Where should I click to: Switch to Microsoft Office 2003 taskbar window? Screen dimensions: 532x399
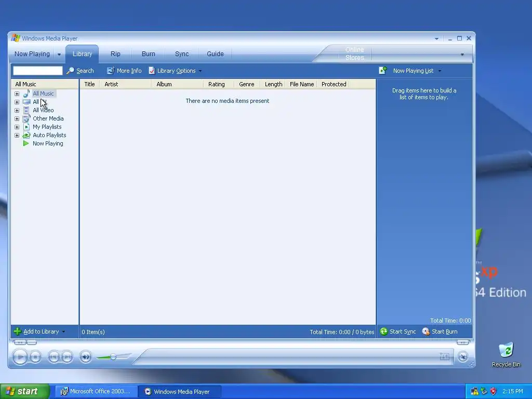[96, 392]
